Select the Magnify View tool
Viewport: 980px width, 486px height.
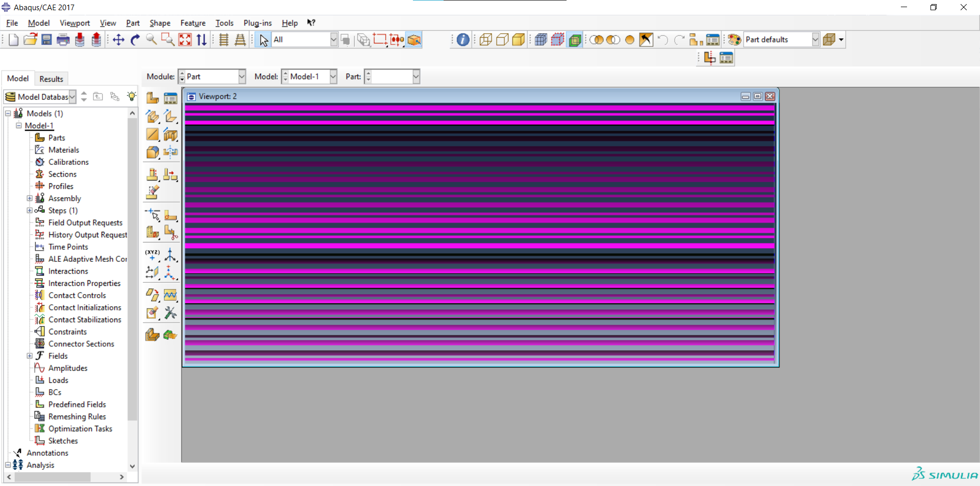click(152, 40)
